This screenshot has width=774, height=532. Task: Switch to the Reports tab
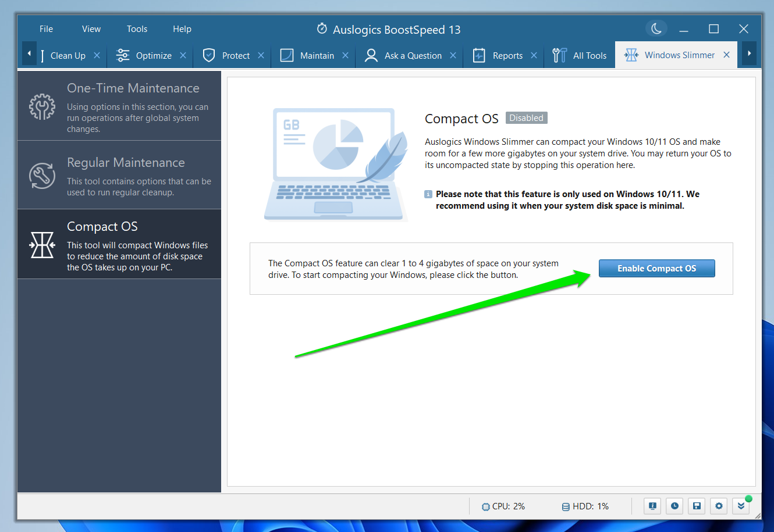[507, 56]
